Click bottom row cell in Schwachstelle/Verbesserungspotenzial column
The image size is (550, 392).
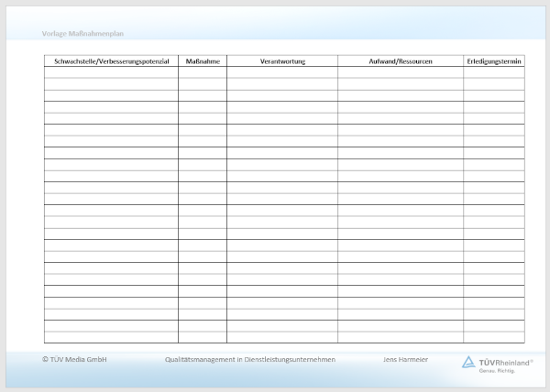[x=111, y=337]
